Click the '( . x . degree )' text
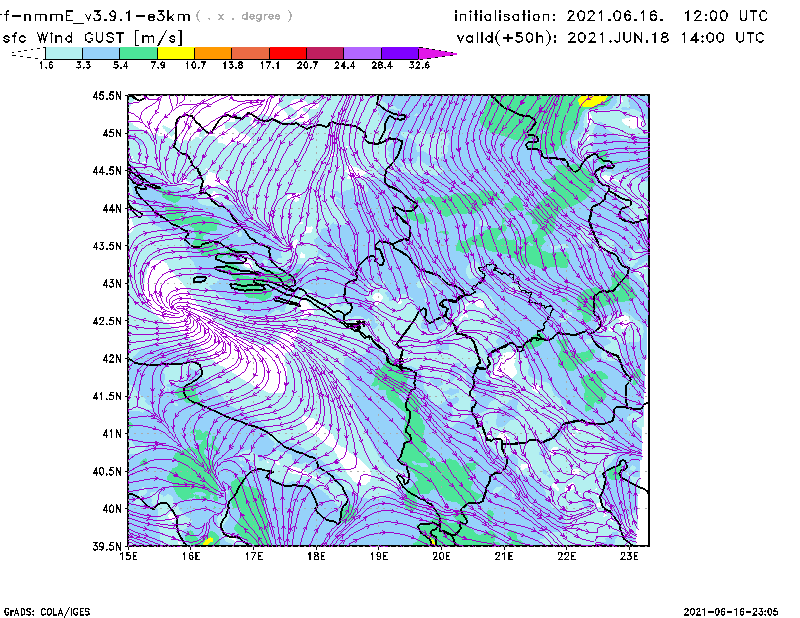 click(244, 16)
